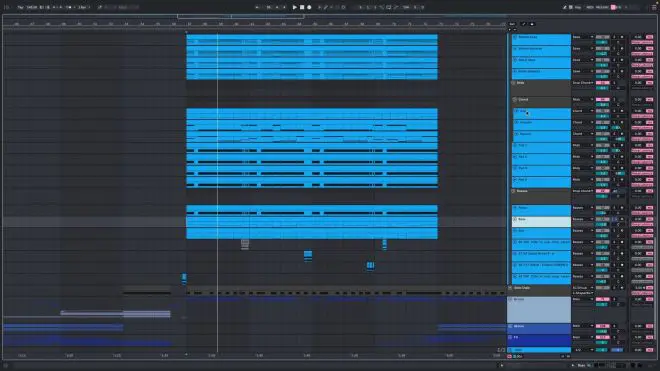Screen dimensions: 660x371
Task: Collapse the Chord group track
Action: [515, 100]
